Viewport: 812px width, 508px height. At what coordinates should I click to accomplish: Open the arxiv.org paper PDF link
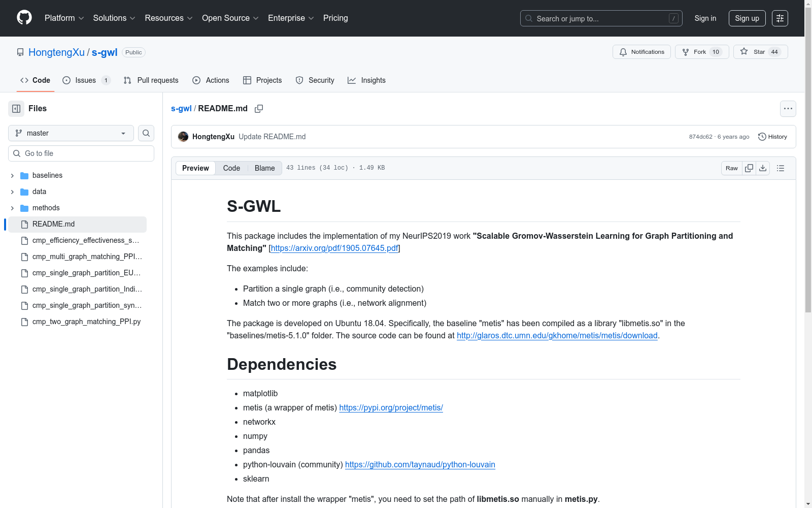334,248
